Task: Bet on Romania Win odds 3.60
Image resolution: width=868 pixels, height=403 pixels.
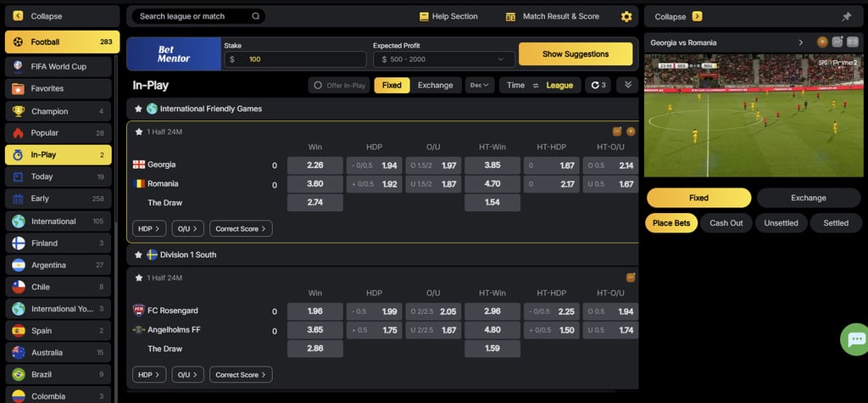Action: coord(315,184)
